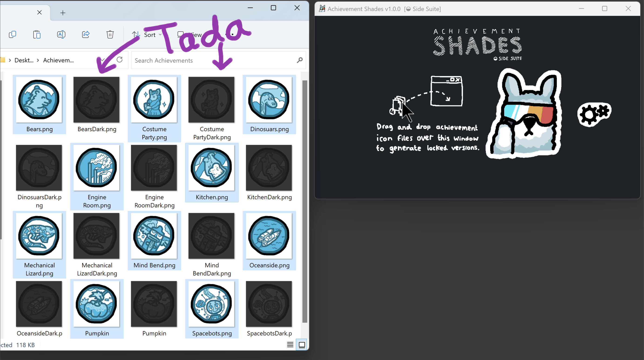Rename selection with the rename toolbar icon
The width and height of the screenshot is (644, 360).
(61, 34)
